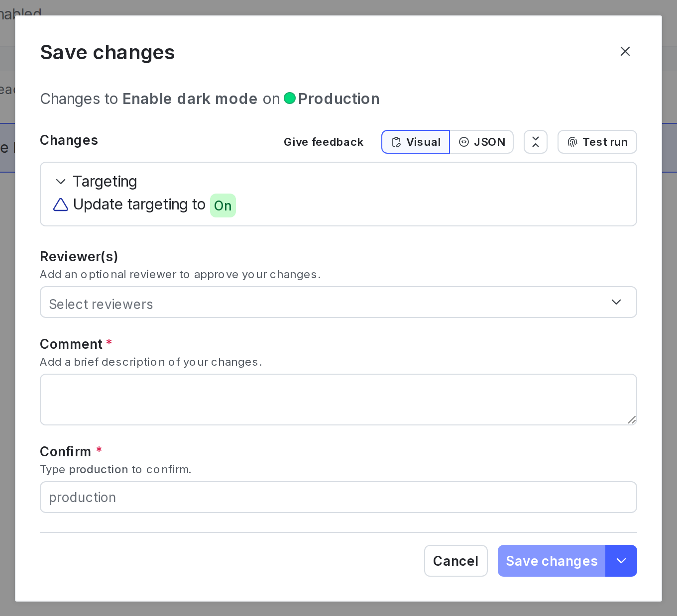The width and height of the screenshot is (677, 616).
Task: Click the Comment description text area
Action: tap(338, 400)
